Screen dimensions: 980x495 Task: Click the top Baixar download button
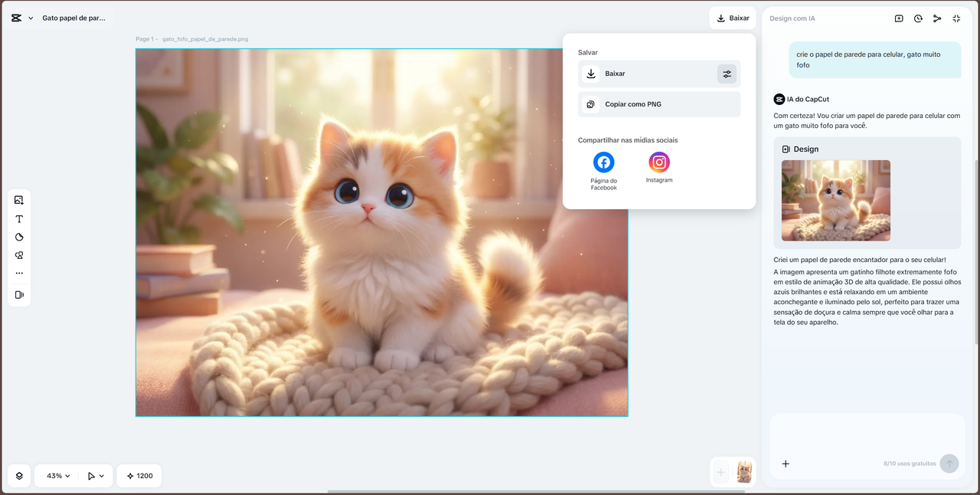(x=733, y=18)
